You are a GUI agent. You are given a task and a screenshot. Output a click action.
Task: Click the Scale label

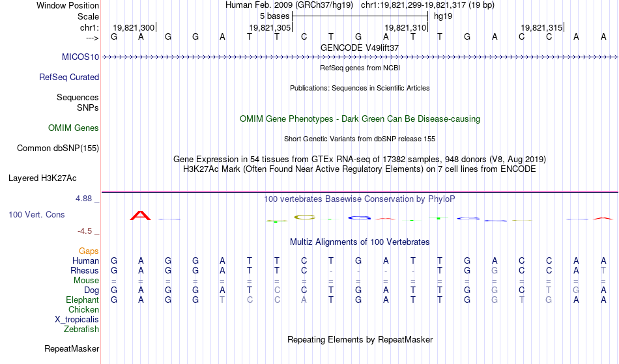coord(89,16)
